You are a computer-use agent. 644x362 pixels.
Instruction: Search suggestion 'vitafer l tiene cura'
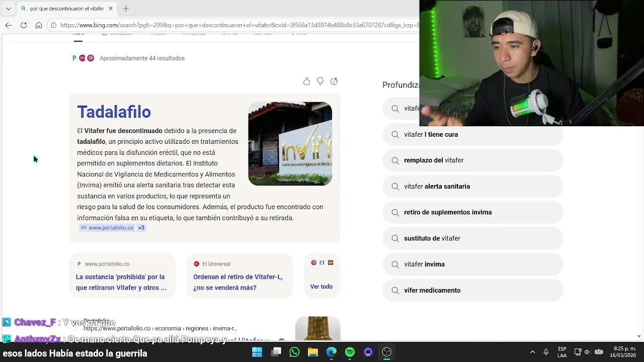tap(473, 134)
